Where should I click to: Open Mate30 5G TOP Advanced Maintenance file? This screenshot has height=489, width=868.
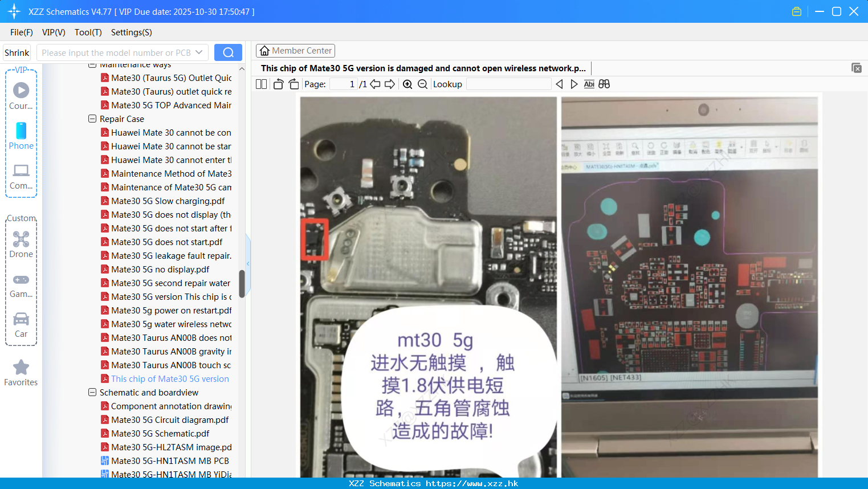pos(171,105)
